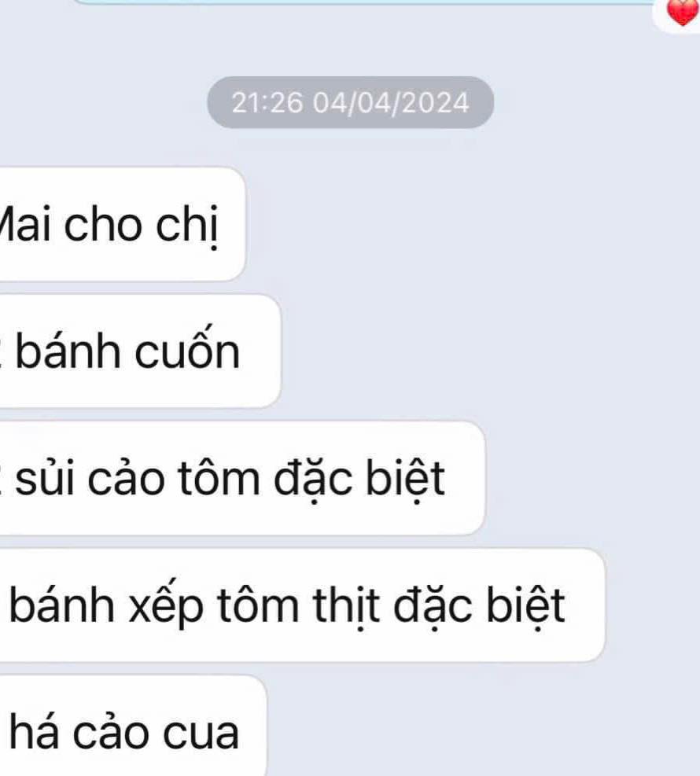
Task: Select the 'sủi cảo tôm đặc biệt' message
Action: (242, 478)
